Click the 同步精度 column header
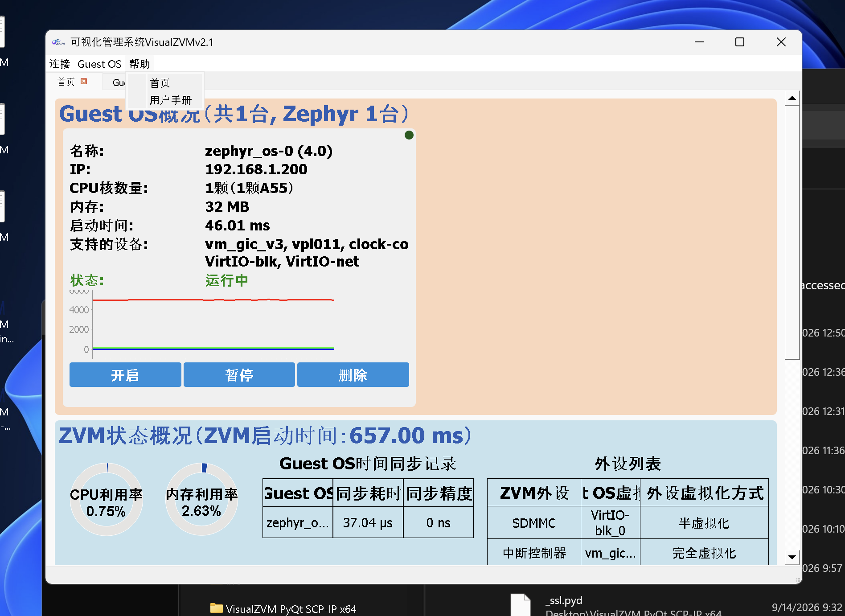This screenshot has width=845, height=616. (439, 493)
